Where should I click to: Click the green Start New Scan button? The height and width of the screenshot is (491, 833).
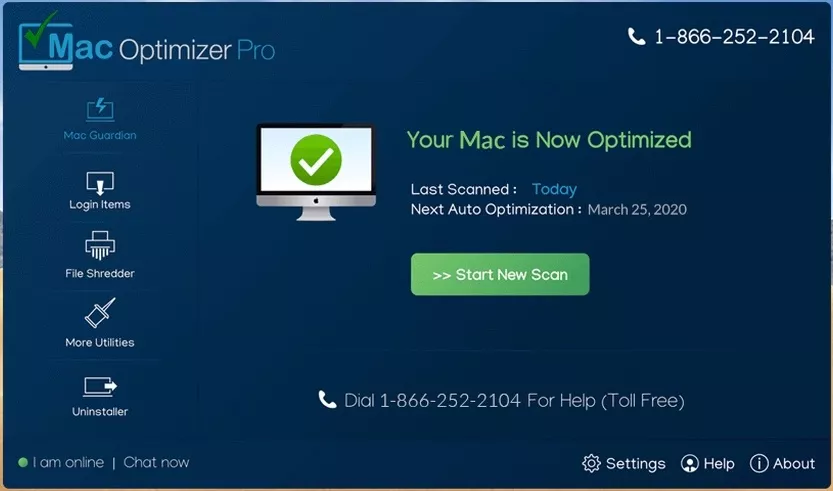point(500,274)
